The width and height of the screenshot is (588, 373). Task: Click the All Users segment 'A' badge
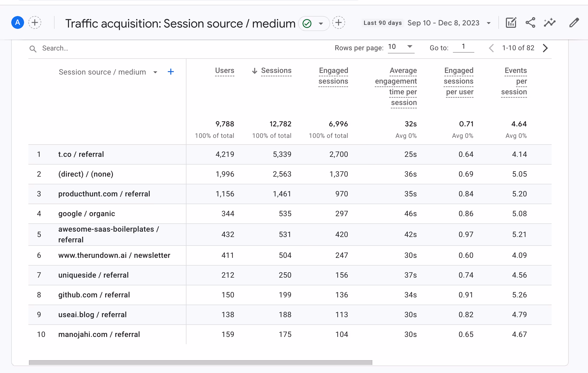(x=18, y=23)
